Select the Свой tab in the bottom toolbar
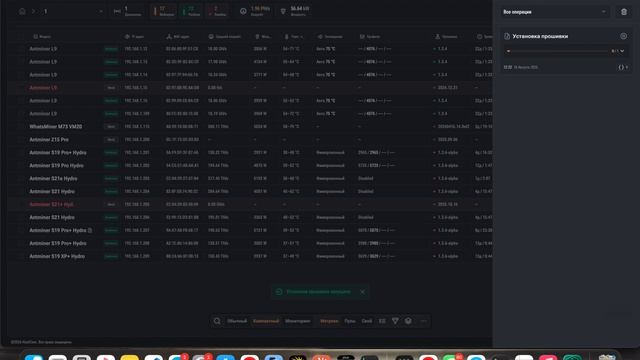 tap(367, 321)
